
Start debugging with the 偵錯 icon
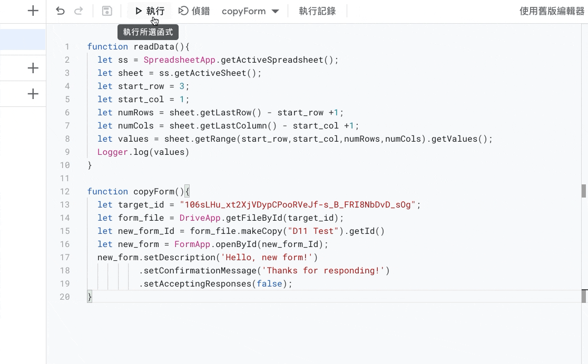[x=194, y=11]
